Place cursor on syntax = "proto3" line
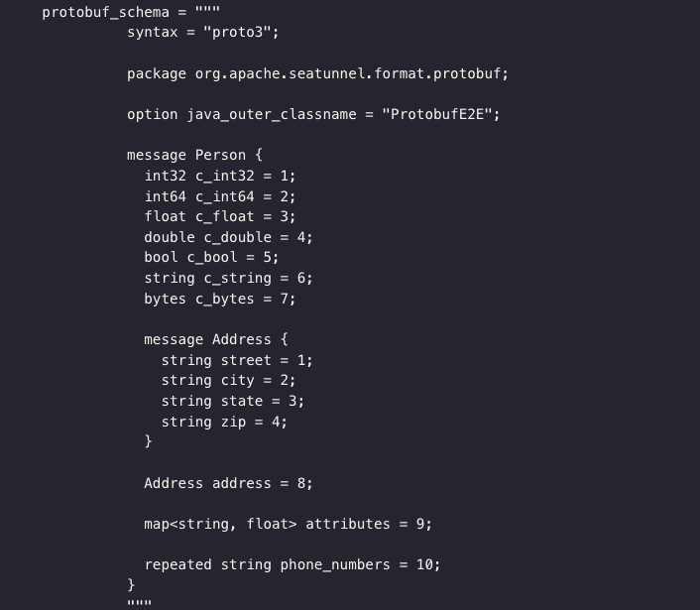The width and height of the screenshot is (700, 610). pyautogui.click(x=202, y=32)
